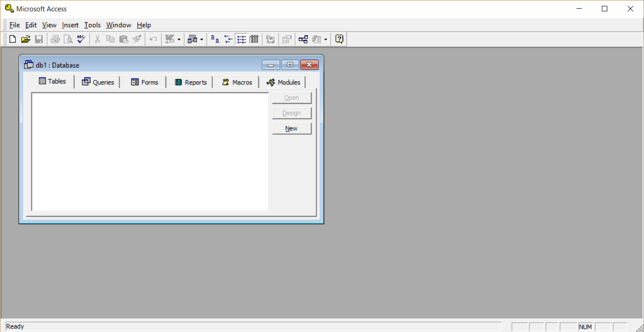Click the Print icon on toolbar

coord(55,39)
